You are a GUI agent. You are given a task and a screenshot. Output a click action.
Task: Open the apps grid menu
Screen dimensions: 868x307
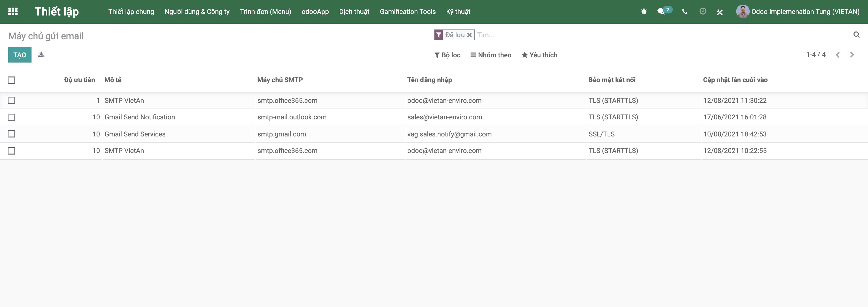[x=13, y=11]
